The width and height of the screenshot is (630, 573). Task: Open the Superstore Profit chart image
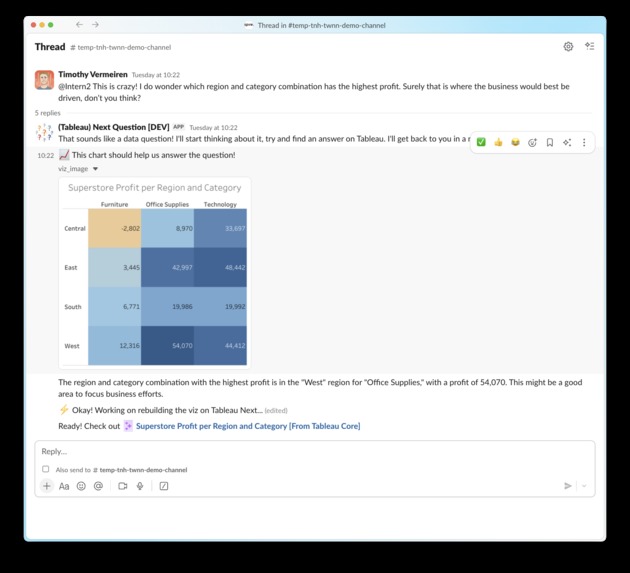(154, 273)
